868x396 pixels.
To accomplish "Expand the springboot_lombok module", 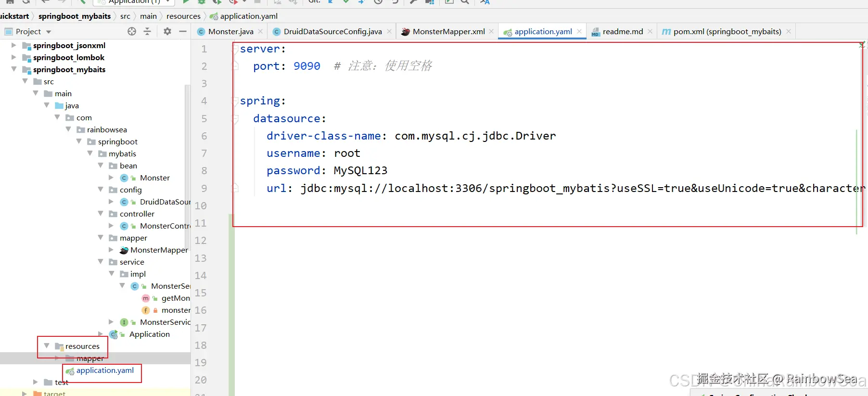I will 13,57.
